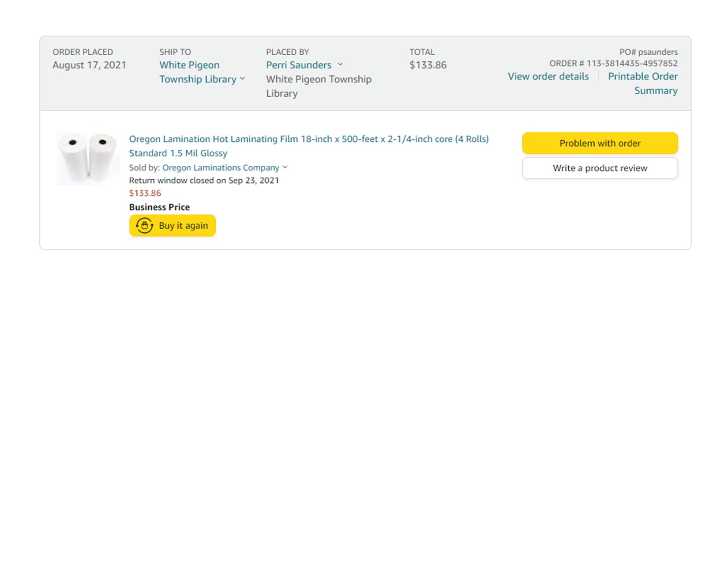The height and width of the screenshot is (563, 728).
Task: Click the Perri Saunders name link
Action: pos(298,65)
